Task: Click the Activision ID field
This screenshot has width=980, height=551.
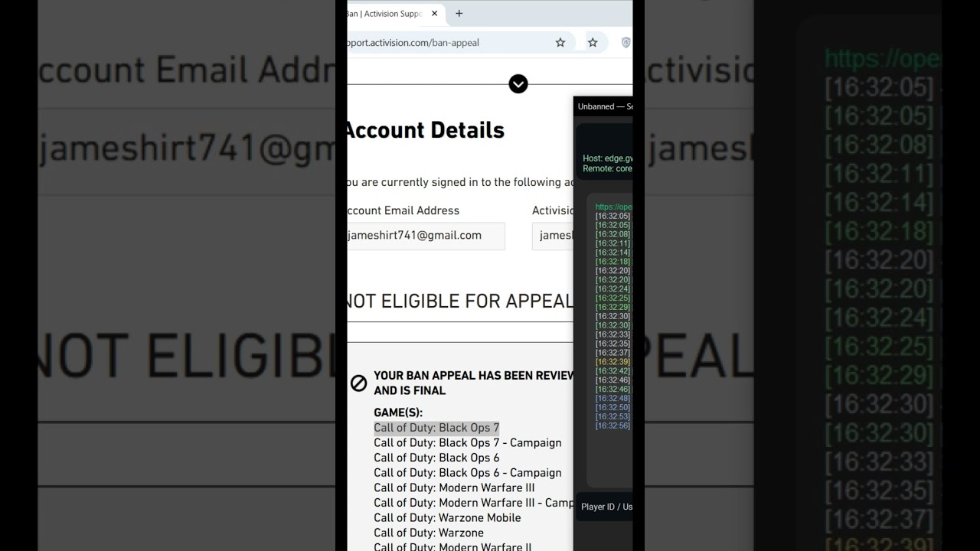Action: [x=553, y=236]
